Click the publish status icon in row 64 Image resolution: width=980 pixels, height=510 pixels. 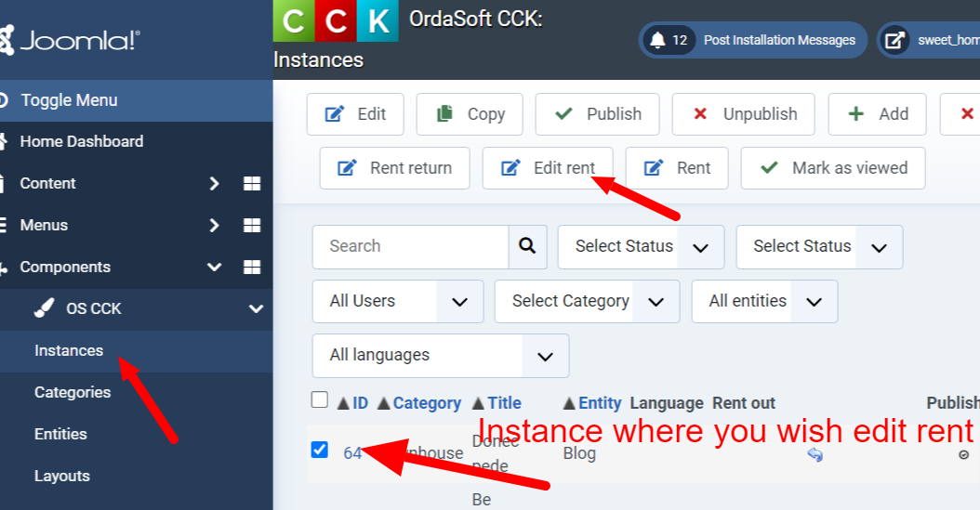[x=964, y=454]
